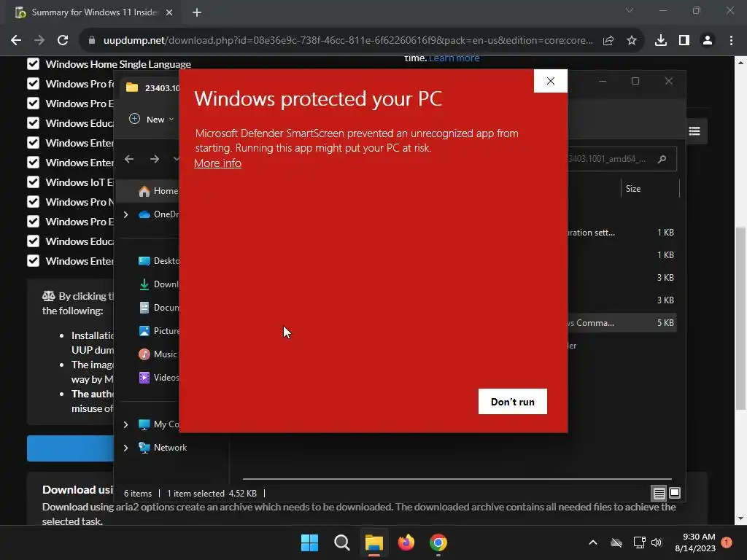
Task: Close the Summary for Windows 11 tab
Action: (x=169, y=12)
